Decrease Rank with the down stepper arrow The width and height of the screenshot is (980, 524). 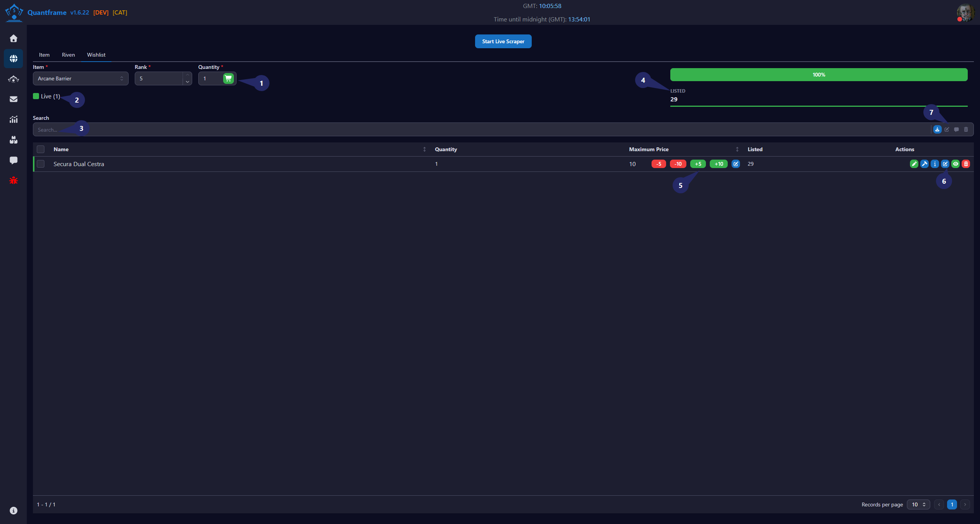[188, 82]
